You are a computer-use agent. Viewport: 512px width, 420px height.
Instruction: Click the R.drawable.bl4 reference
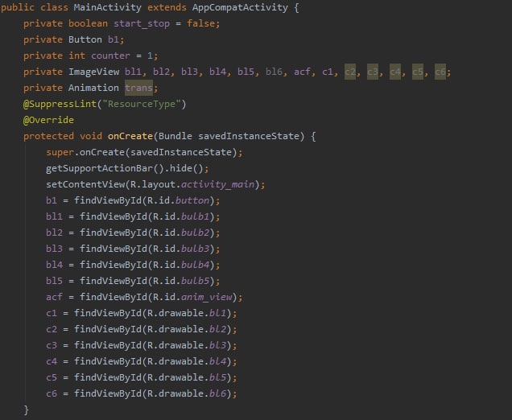[x=187, y=361]
